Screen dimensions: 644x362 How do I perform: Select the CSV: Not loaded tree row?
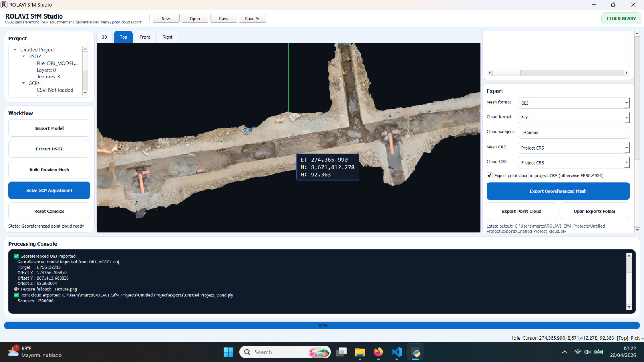[55, 90]
